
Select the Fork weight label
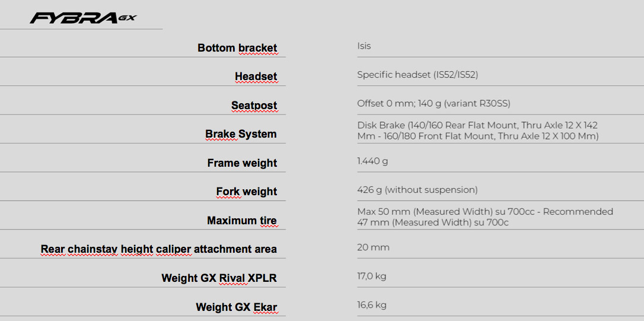point(247,192)
